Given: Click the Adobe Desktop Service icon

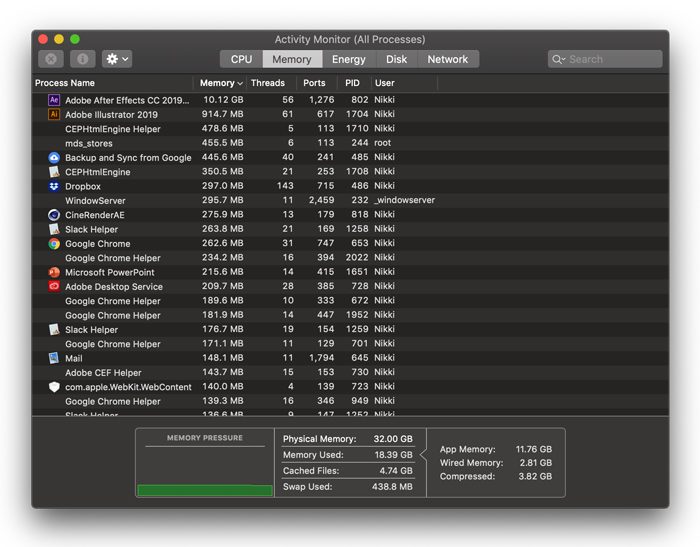Looking at the screenshot, I should 54,286.
